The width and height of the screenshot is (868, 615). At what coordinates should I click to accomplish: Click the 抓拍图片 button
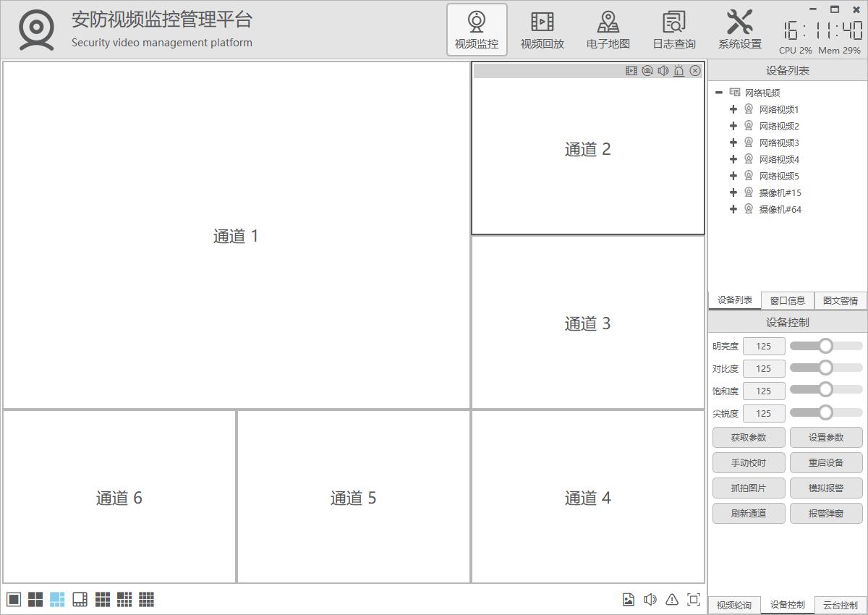point(748,488)
